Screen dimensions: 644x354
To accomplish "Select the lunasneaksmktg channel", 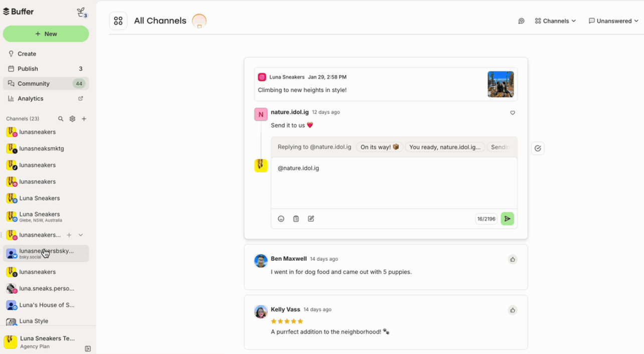I will (46, 148).
